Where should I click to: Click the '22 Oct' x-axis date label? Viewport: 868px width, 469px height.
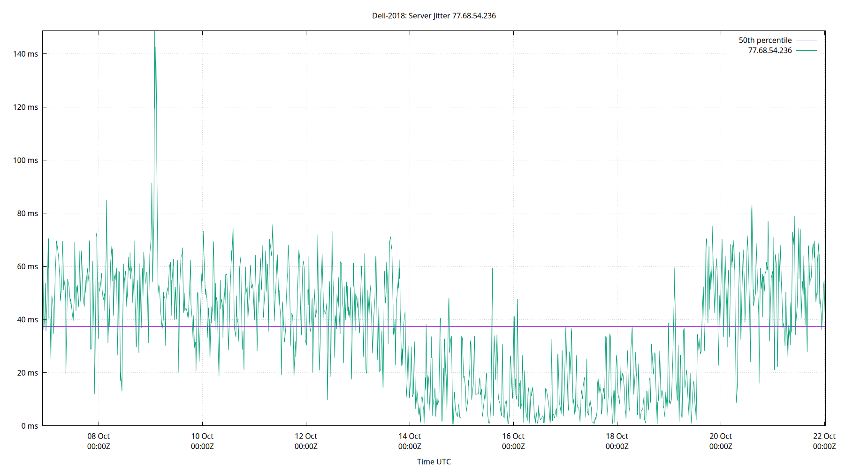824,436
